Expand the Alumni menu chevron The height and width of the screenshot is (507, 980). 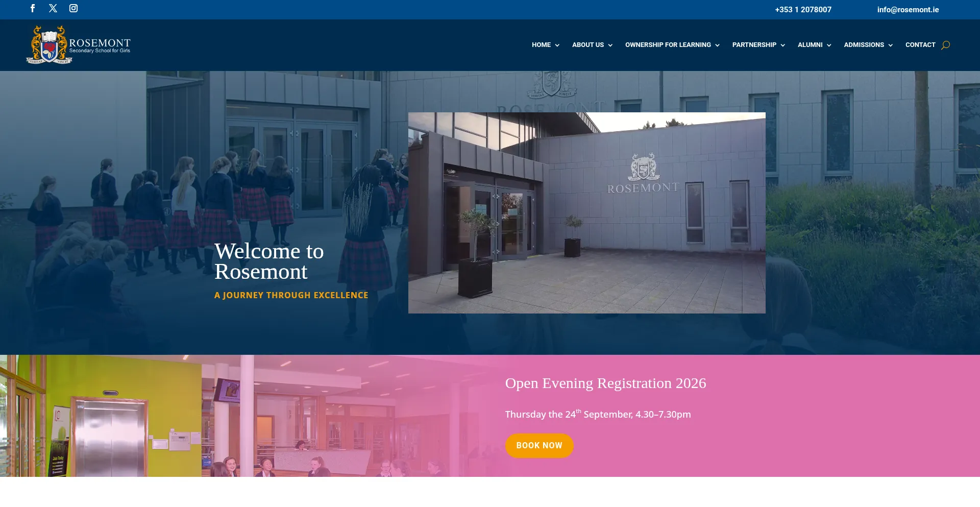829,45
